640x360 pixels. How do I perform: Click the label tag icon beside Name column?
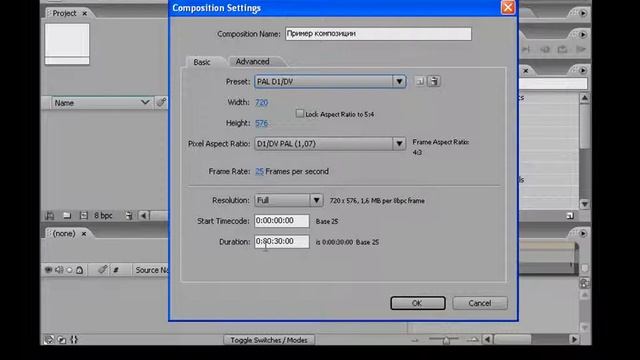point(161,102)
